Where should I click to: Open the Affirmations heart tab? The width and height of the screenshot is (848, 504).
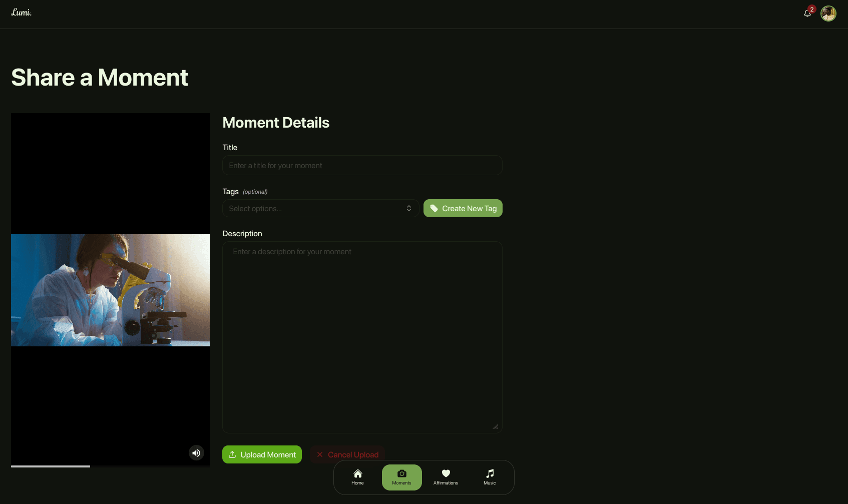coord(446,477)
